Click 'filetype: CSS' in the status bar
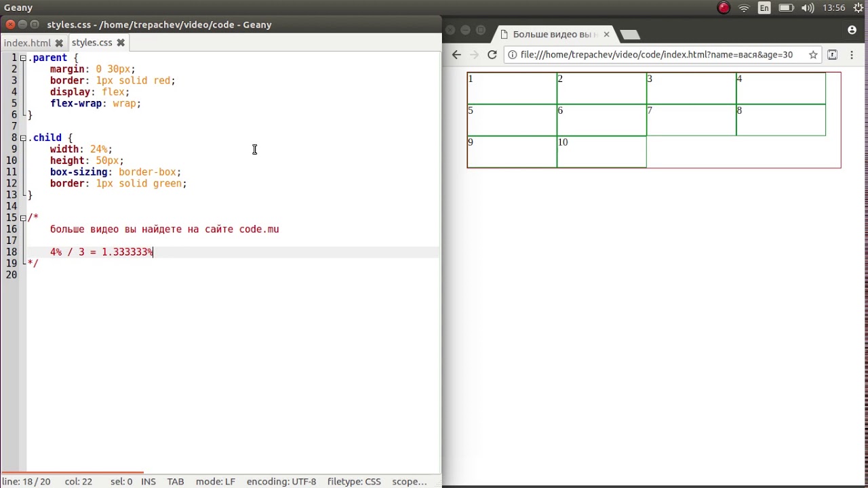Screen dimensions: 868x488 [x=354, y=482]
